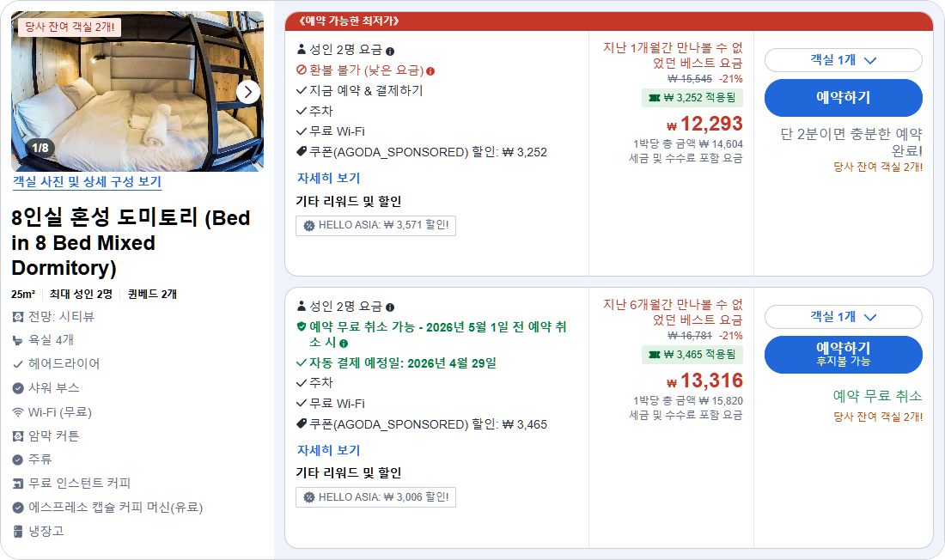
Task: Open info tooltip beside 성인 2명 요금
Action: (x=392, y=51)
